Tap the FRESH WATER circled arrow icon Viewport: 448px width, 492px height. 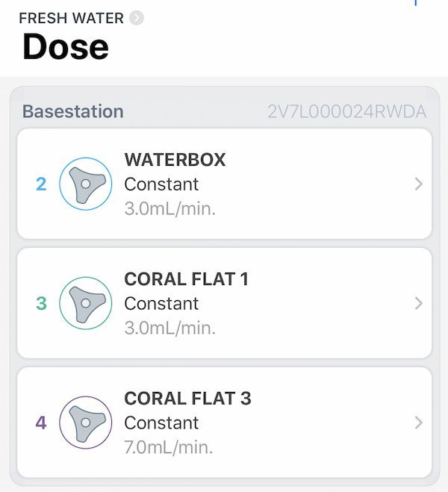coord(137,18)
